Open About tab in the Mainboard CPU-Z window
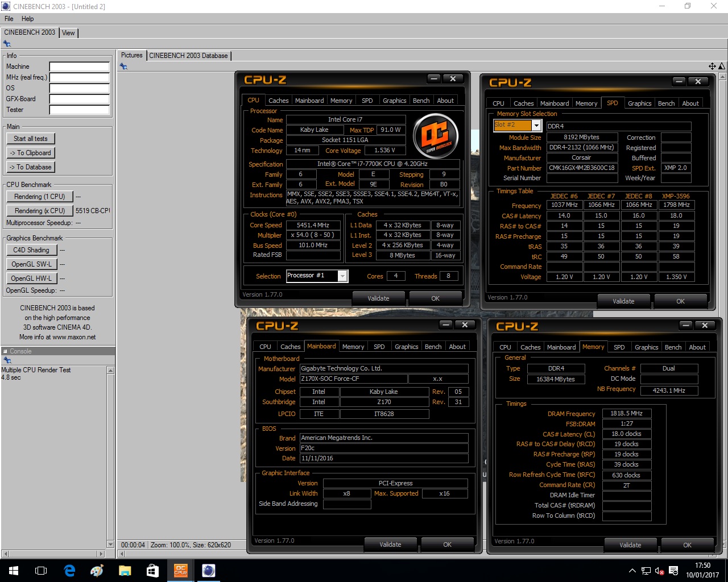This screenshot has height=582, width=728. [x=457, y=347]
